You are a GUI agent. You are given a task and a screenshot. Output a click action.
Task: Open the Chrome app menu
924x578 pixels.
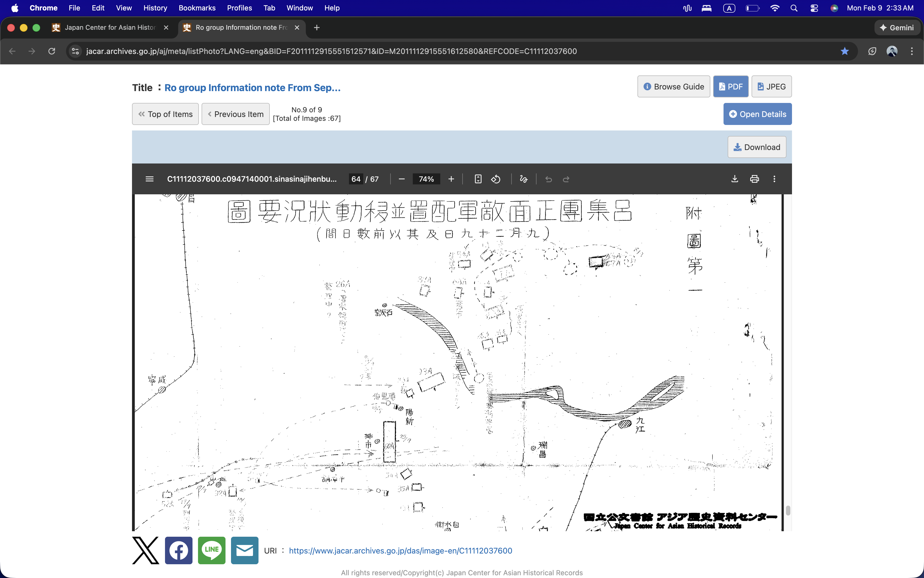(43, 8)
